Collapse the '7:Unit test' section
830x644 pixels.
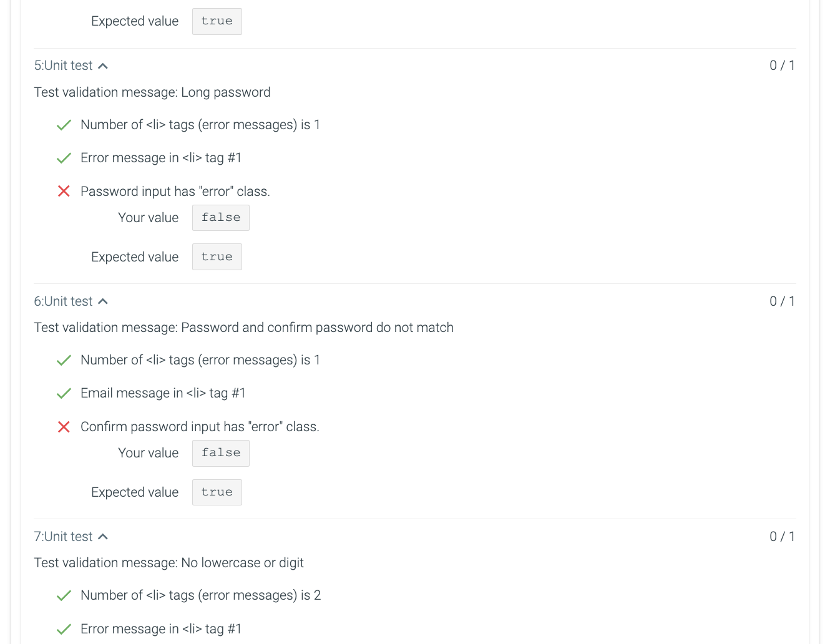click(104, 536)
